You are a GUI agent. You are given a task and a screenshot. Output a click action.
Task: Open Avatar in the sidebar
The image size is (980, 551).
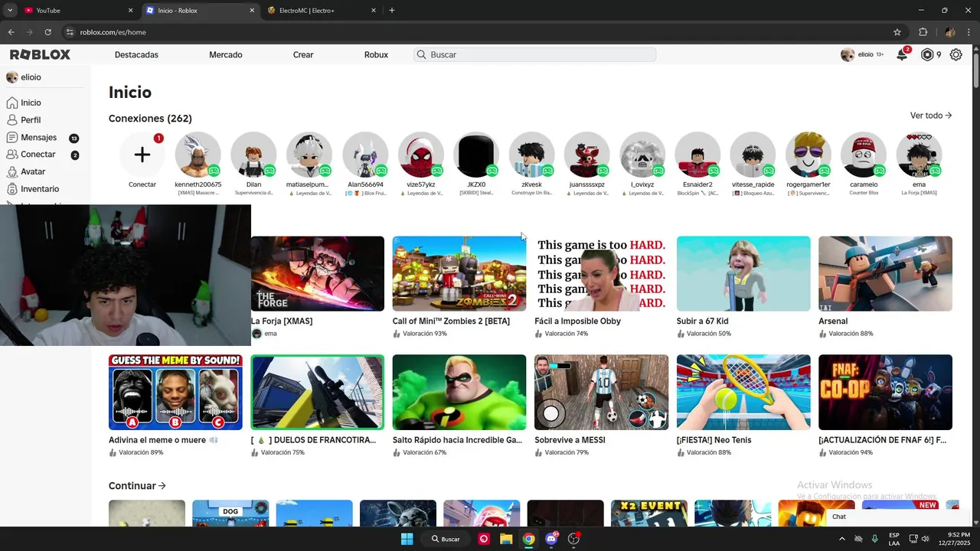click(x=33, y=171)
